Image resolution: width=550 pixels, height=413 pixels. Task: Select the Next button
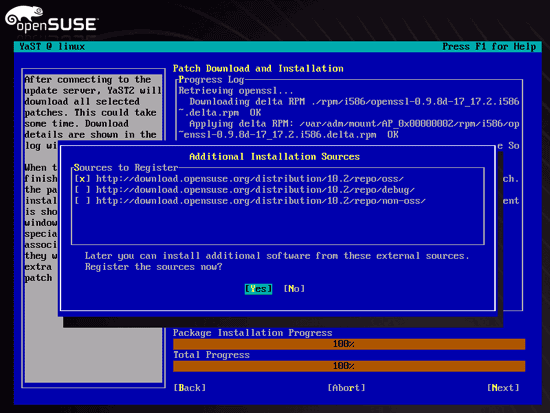[503, 388]
